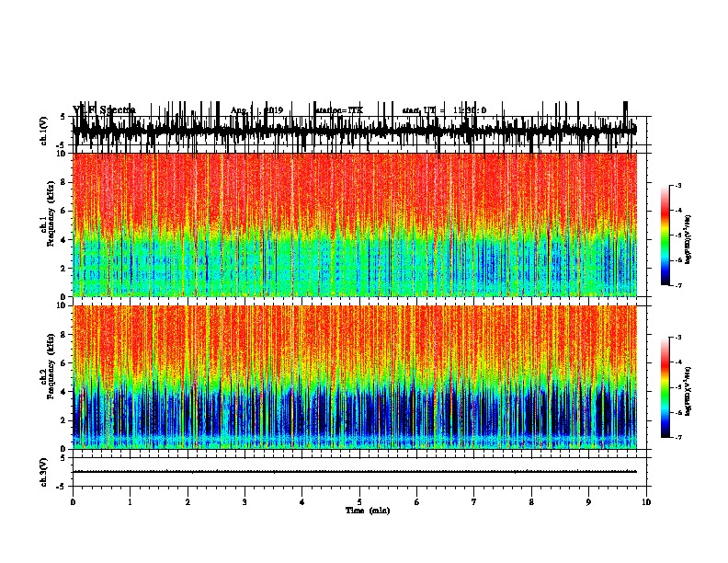Click the time axis tick label '8'
This screenshot has height=563, width=728.
[531, 501]
